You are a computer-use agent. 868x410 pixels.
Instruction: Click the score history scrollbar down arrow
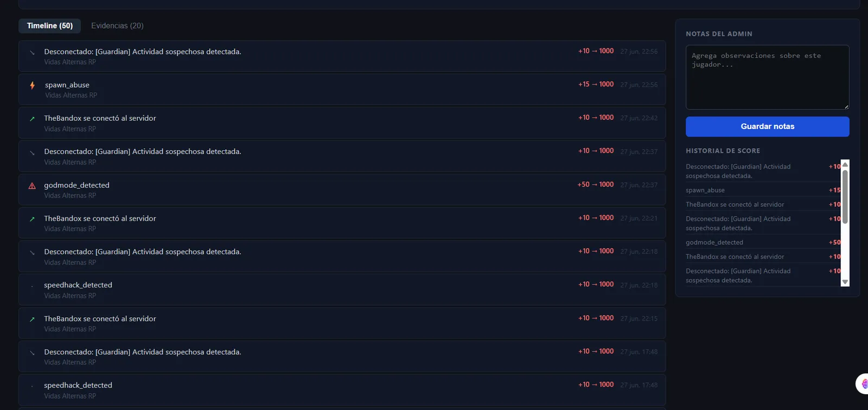click(x=845, y=282)
